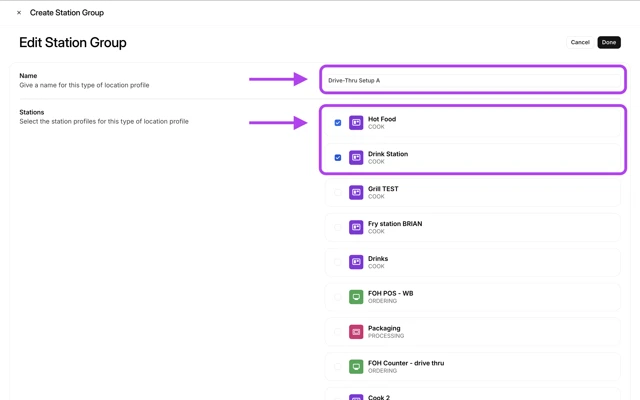Click the Grill TEST station icon
The height and width of the screenshot is (400, 640).
click(356, 192)
